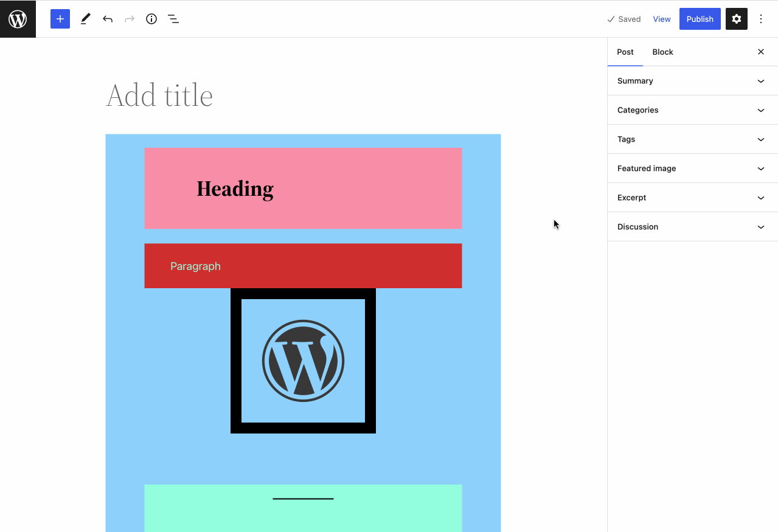778x532 pixels.
Task: Close the settings sidebar with X
Action: coord(761,52)
